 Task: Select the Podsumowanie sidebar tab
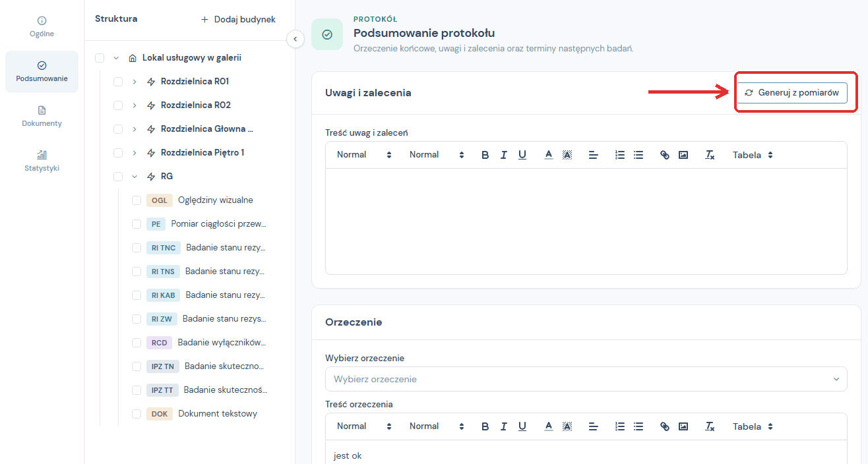[42, 72]
